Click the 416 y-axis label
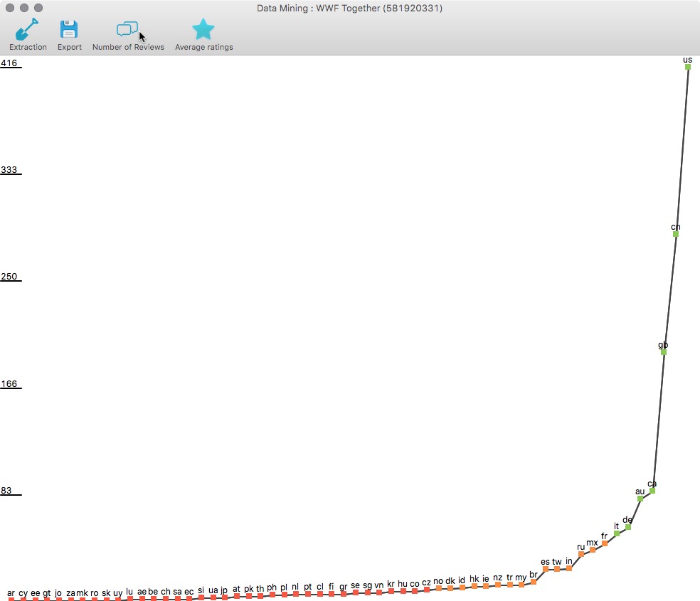The width and height of the screenshot is (700, 601). 9,63
